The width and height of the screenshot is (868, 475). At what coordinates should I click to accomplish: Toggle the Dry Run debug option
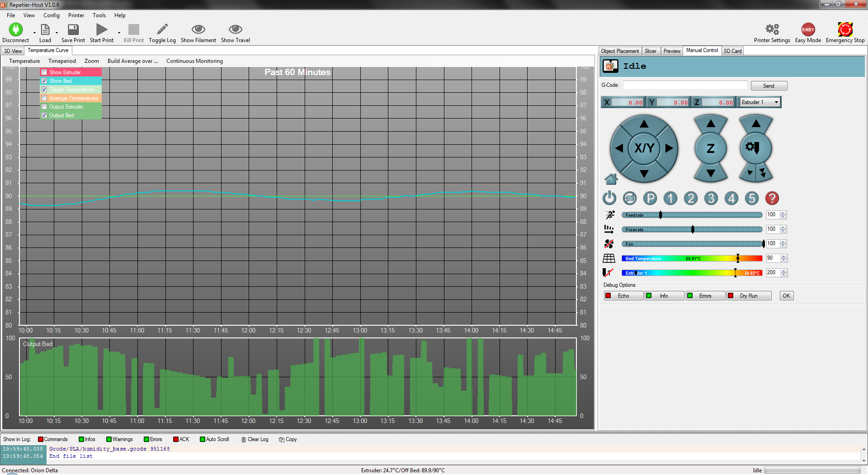748,296
